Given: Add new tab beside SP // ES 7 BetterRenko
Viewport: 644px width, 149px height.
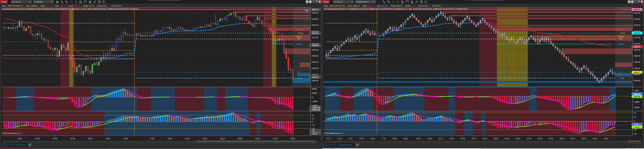Looking at the screenshot, I should [357, 145].
